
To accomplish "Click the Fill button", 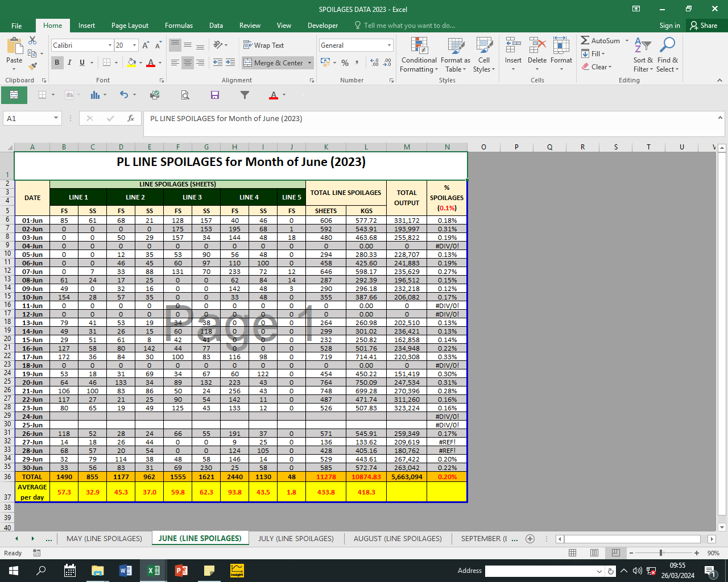I will coord(593,54).
